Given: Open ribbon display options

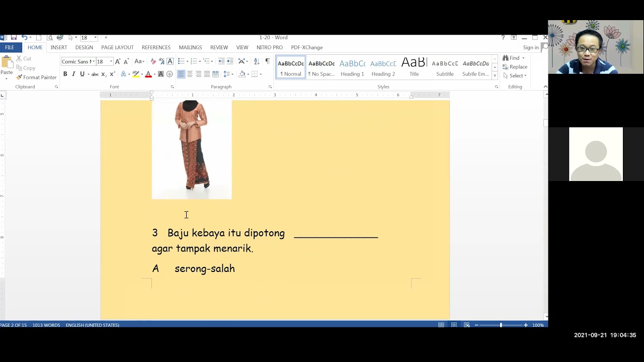Looking at the screenshot, I should point(514,38).
